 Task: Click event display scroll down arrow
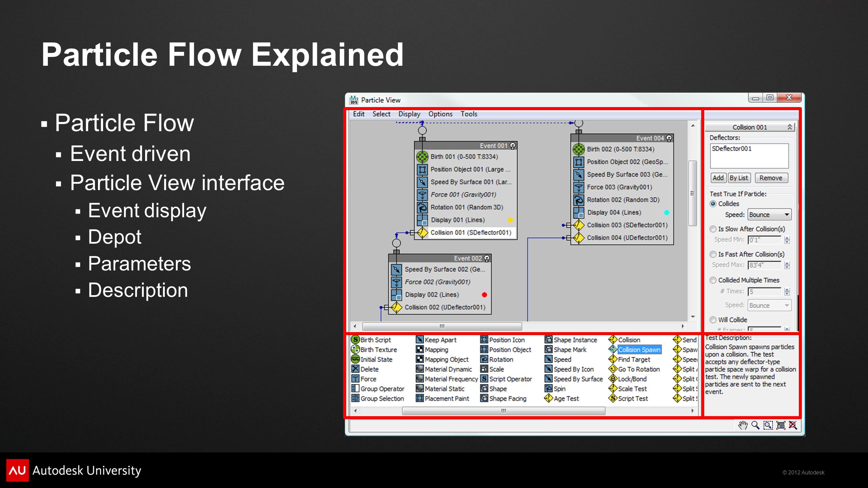point(693,317)
